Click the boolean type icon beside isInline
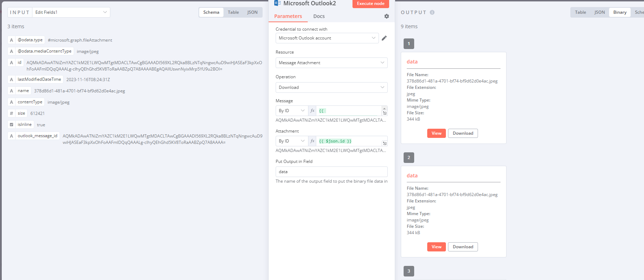Image resolution: width=644 pixels, height=280 pixels. point(12,124)
